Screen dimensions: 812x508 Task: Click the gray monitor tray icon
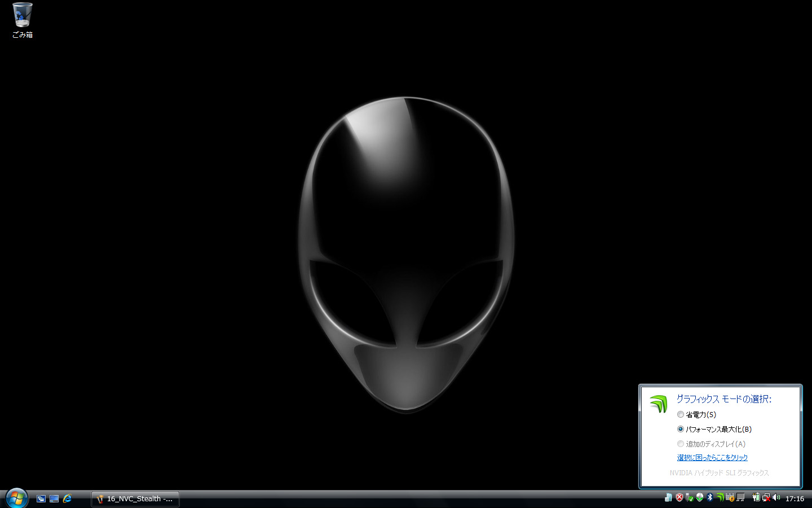[x=740, y=497]
